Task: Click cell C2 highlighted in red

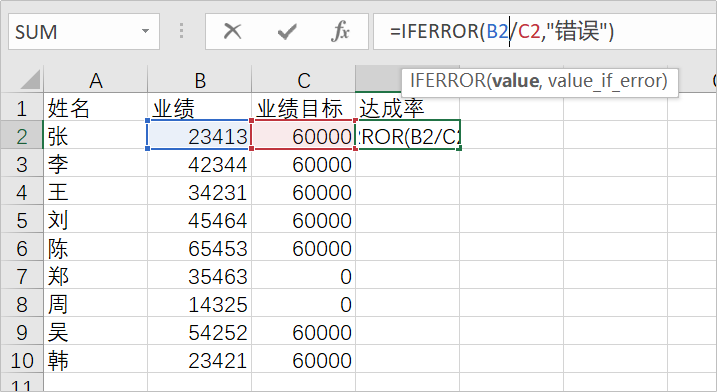Action: click(304, 136)
